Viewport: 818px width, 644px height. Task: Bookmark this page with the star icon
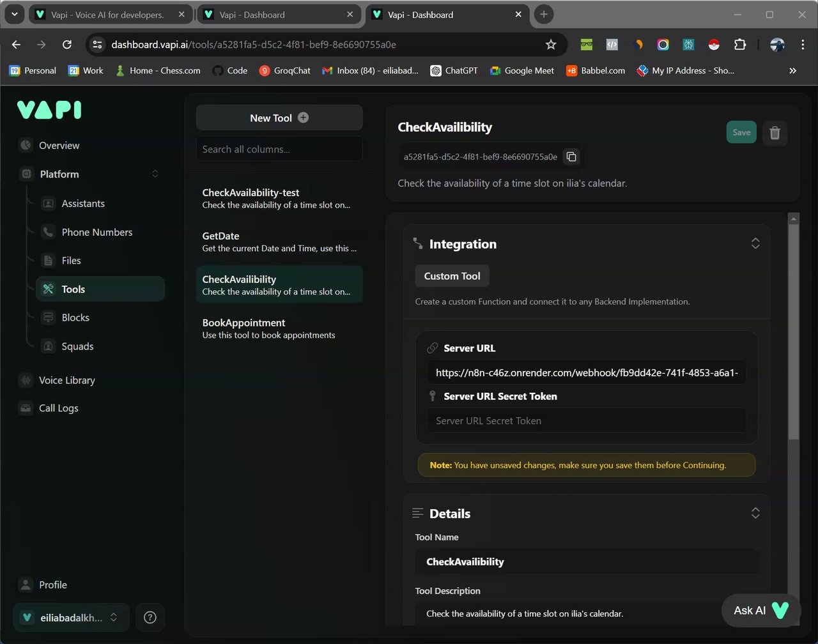[551, 44]
